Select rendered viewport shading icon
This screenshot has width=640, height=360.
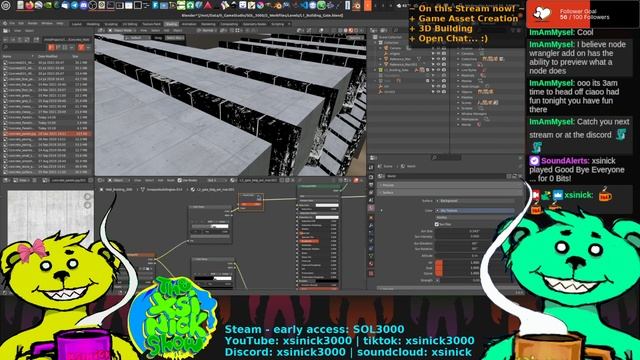356,31
